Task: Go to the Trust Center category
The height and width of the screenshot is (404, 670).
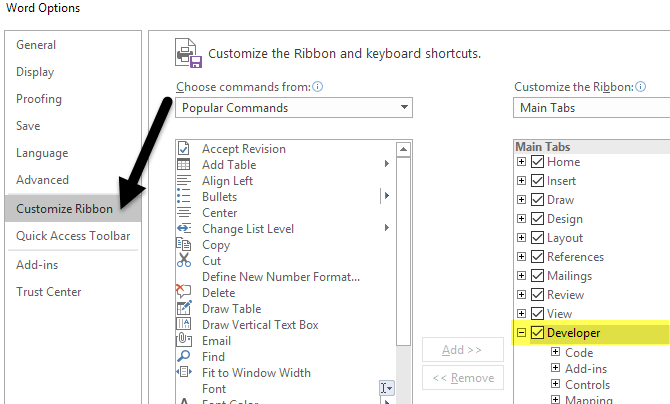Action: [x=49, y=292]
